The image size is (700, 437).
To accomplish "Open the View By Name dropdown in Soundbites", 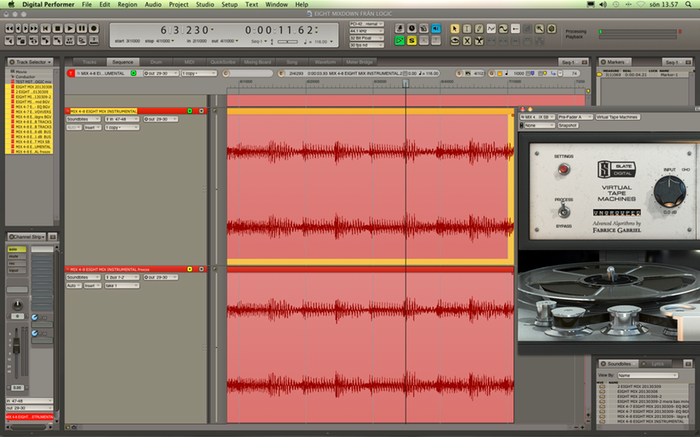I will pos(647,375).
